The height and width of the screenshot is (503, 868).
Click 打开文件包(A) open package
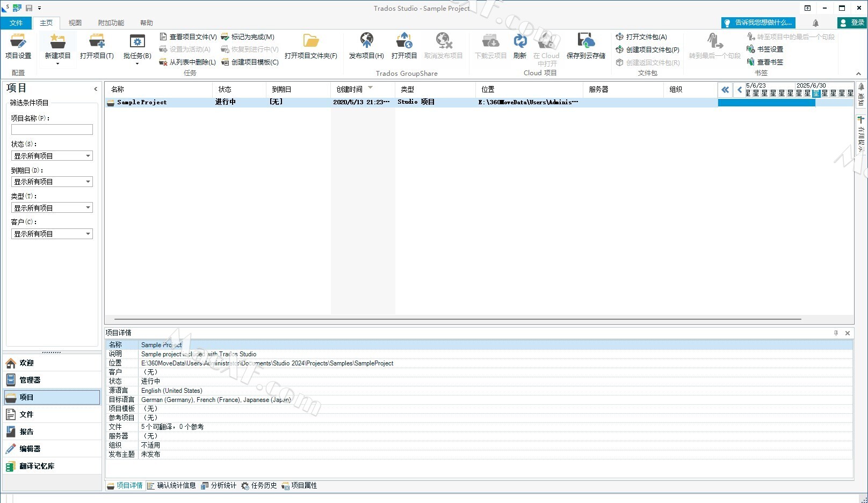click(x=641, y=37)
